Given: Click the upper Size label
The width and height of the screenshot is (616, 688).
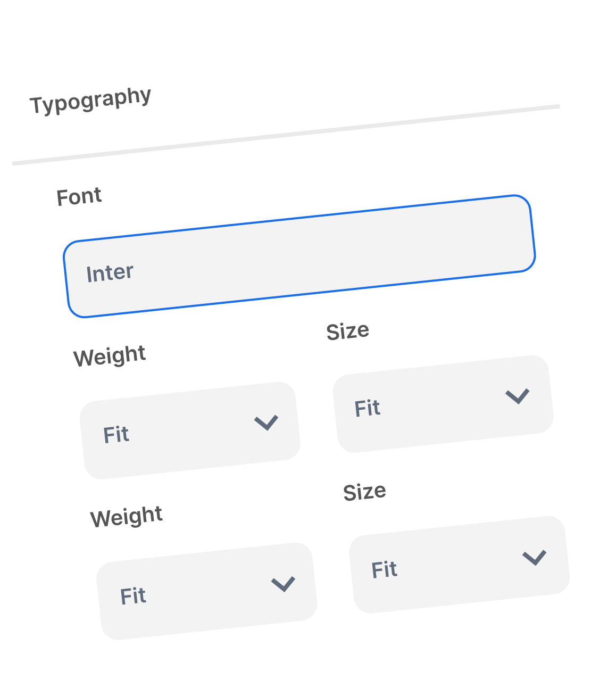Looking at the screenshot, I should tap(348, 331).
